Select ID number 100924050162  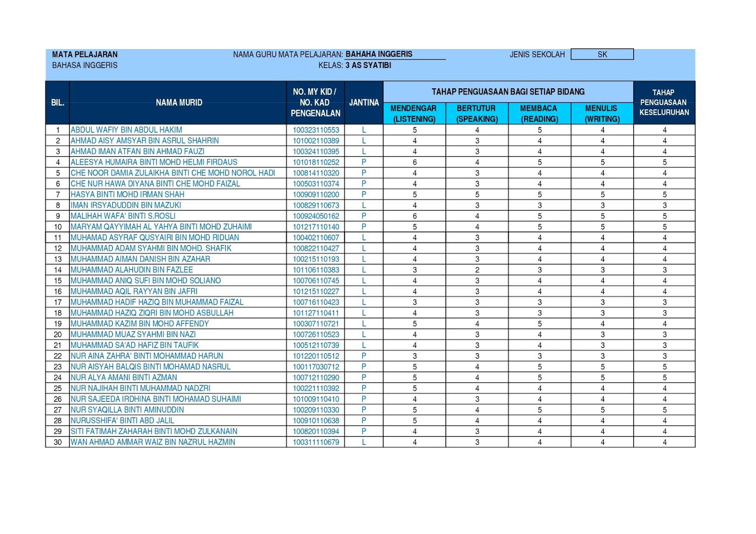[316, 216]
